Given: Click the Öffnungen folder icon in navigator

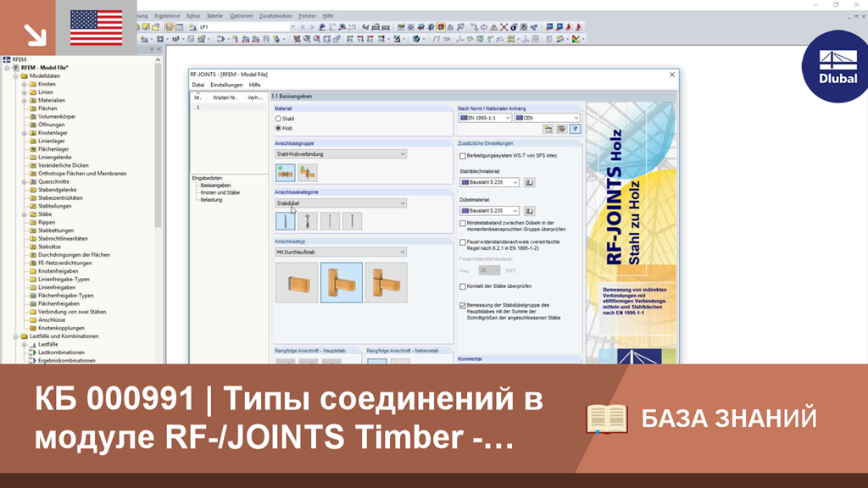Looking at the screenshot, I should [33, 125].
